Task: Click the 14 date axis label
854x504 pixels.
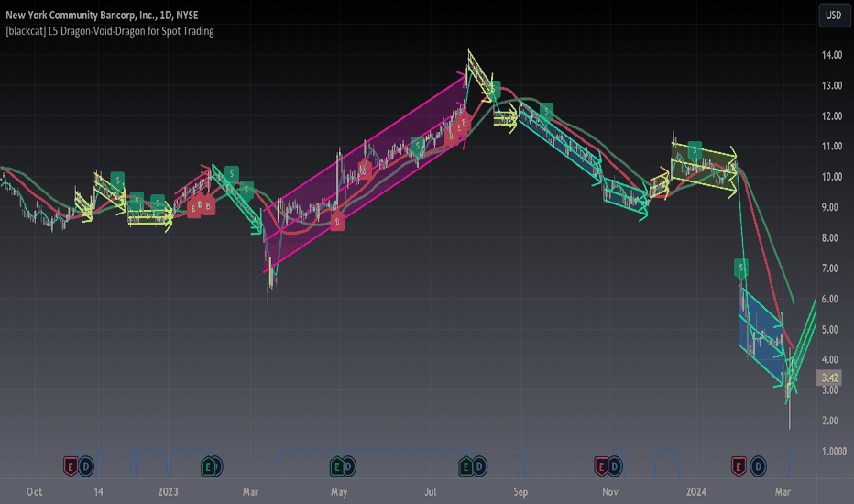Action: pos(98,492)
